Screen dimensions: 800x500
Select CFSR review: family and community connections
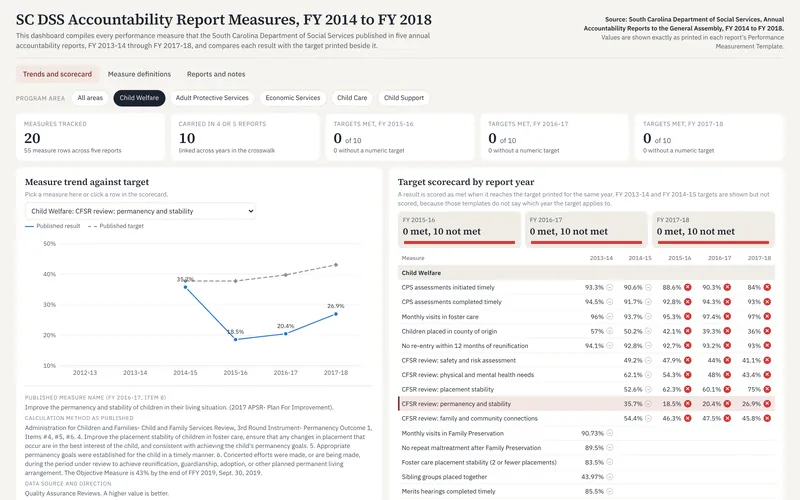pos(586,418)
